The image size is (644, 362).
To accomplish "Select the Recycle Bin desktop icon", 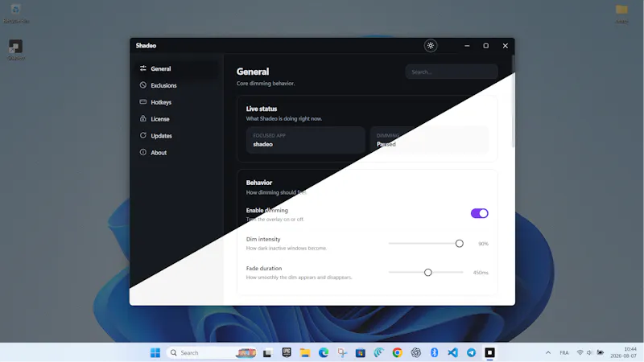I will click(15, 13).
